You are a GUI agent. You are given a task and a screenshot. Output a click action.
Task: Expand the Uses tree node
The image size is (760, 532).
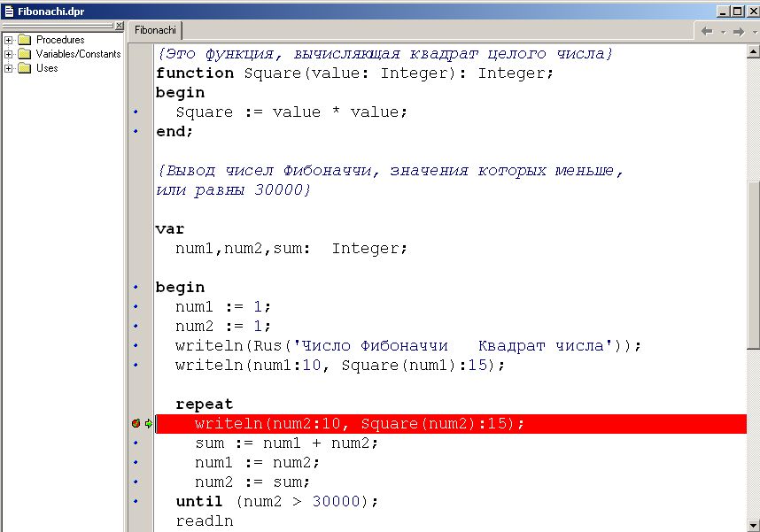coord(8,68)
